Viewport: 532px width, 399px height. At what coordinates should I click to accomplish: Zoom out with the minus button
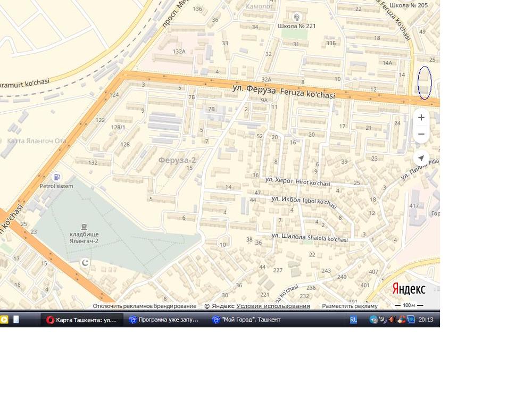click(x=421, y=134)
